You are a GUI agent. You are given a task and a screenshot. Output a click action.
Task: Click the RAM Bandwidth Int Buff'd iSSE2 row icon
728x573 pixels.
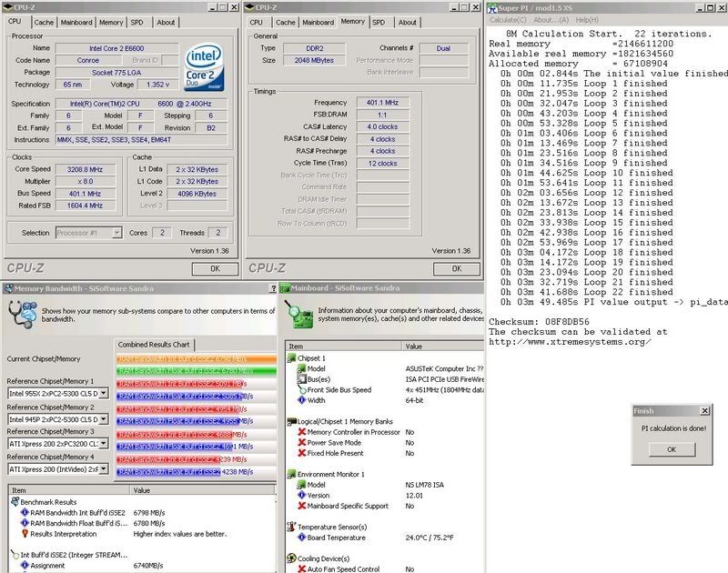pyautogui.click(x=25, y=513)
